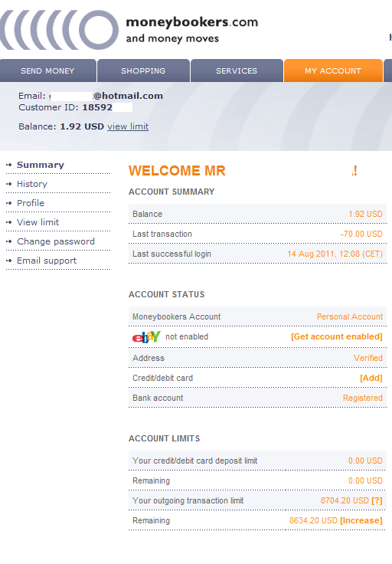392x564 pixels.
Task: Switch to the Shopping tab
Action: 143,70
